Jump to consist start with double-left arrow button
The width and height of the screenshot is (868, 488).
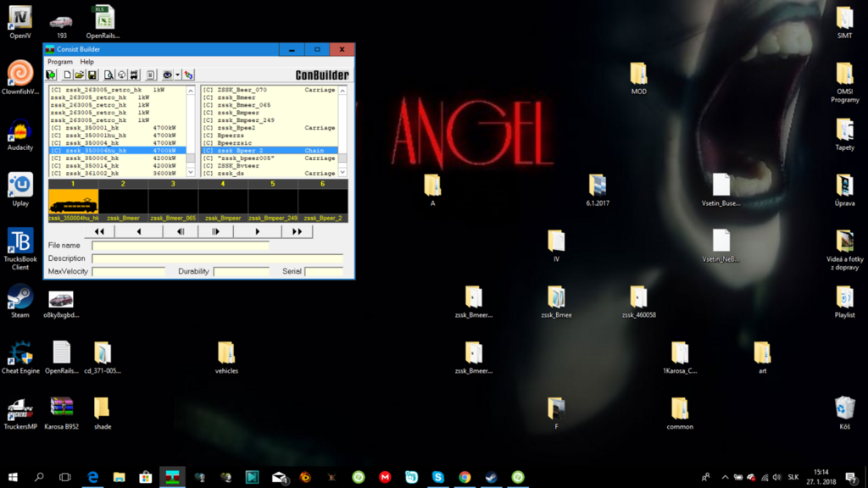click(x=99, y=231)
